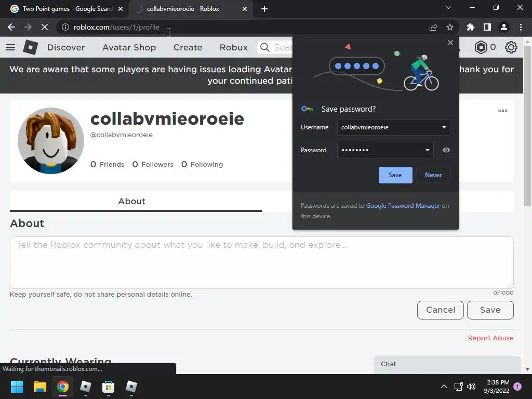Expand the Username dropdown arrow
The width and height of the screenshot is (532, 399).
(444, 127)
